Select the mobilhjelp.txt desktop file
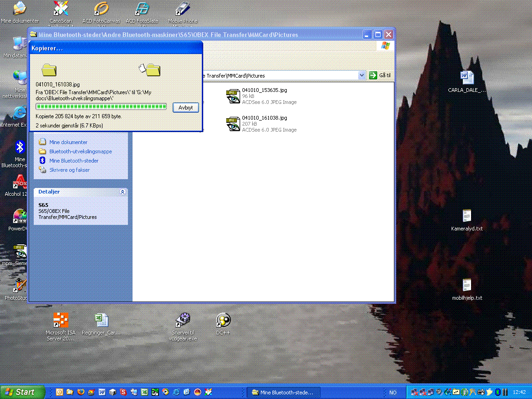 click(467, 290)
